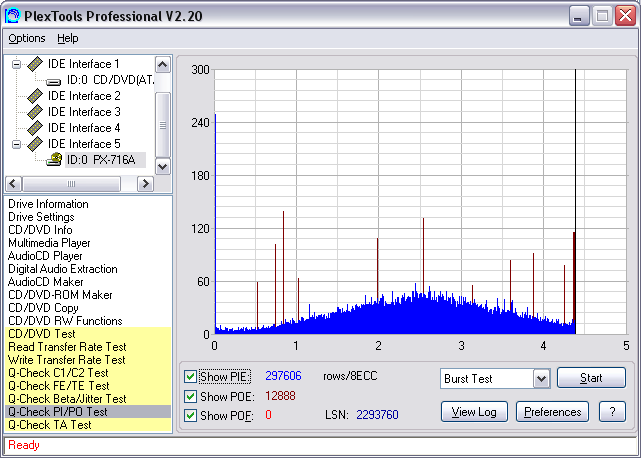
Task: Open Drive Settings
Action: click(41, 217)
